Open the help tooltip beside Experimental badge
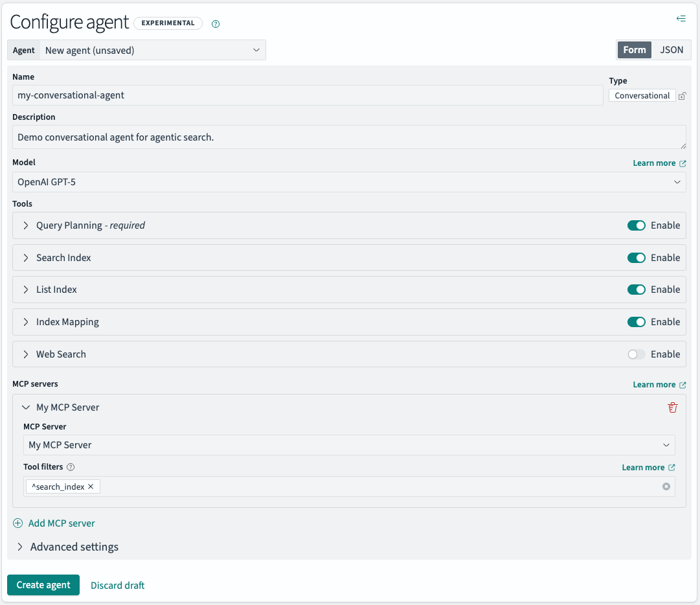The height and width of the screenshot is (605, 700). 215,23
